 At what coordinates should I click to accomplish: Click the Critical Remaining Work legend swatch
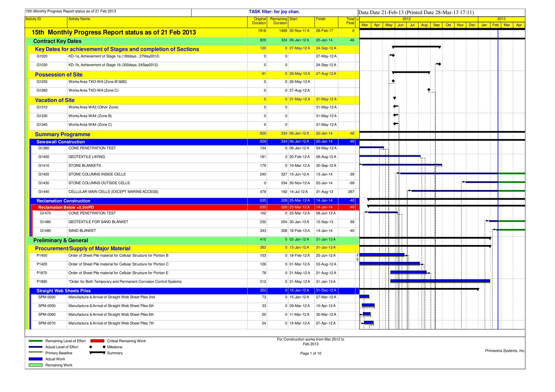(x=98, y=341)
